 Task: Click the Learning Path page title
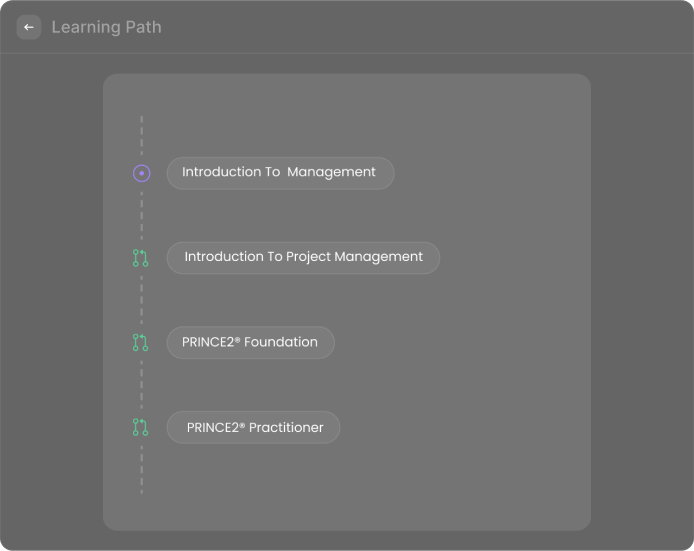[106, 27]
